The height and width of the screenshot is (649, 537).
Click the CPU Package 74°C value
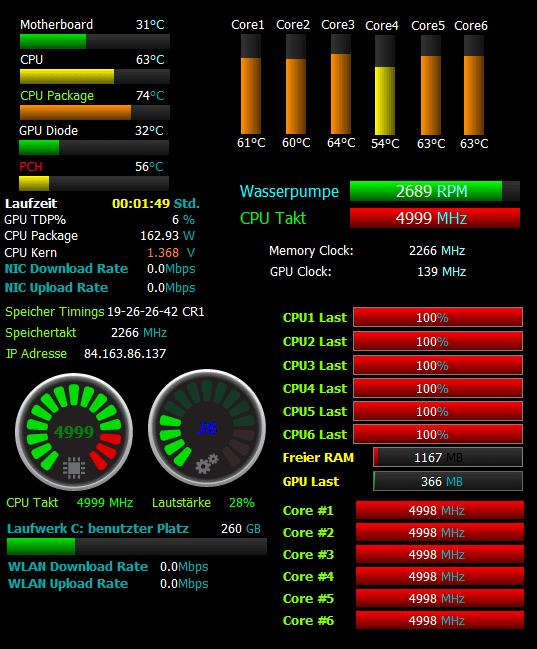[x=150, y=96]
